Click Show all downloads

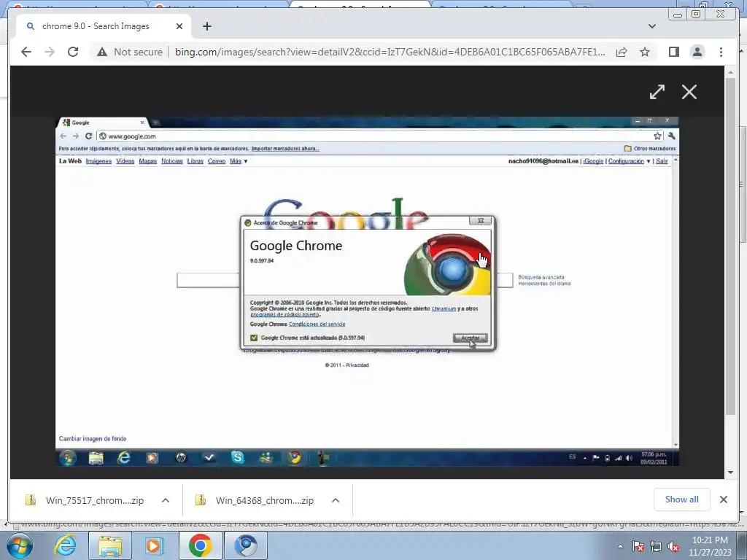coord(682,499)
